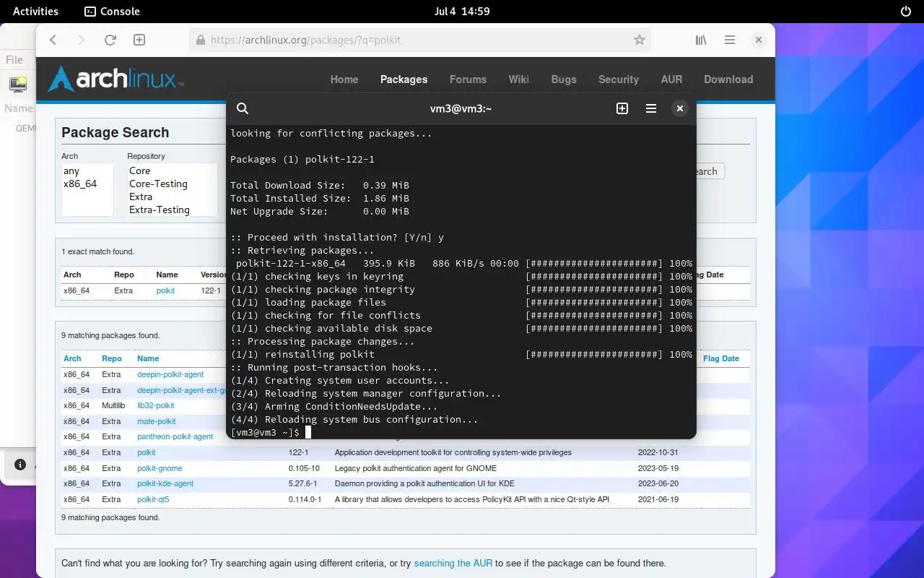The height and width of the screenshot is (578, 924).
Task: Open the polkit-gnome package link
Action: click(x=160, y=468)
